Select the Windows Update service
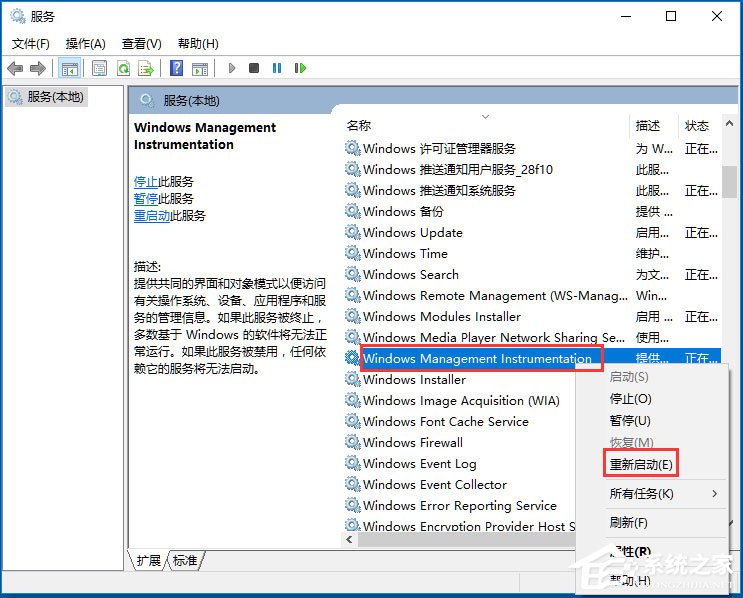Screen dimensions: 743x598 [x=412, y=233]
